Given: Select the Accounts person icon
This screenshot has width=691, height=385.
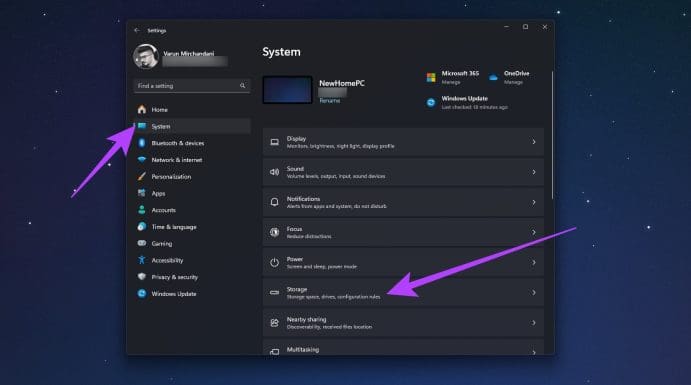Looking at the screenshot, I should (141, 210).
